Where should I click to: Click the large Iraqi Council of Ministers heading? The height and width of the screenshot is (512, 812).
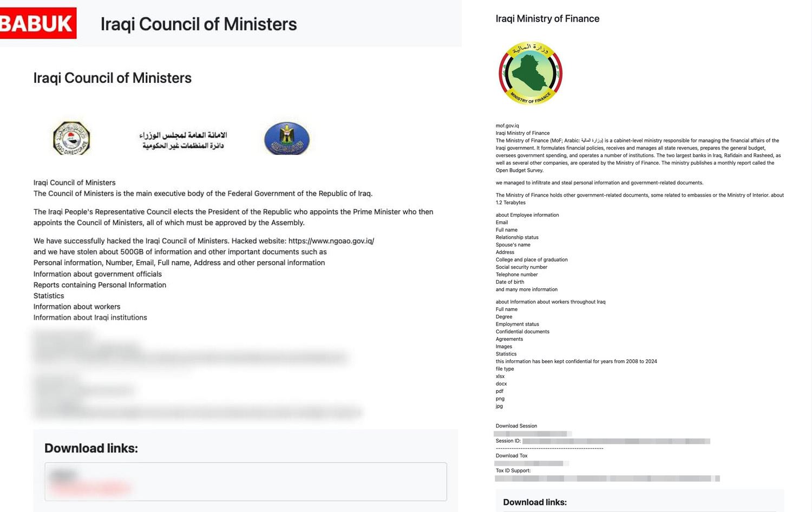point(112,78)
